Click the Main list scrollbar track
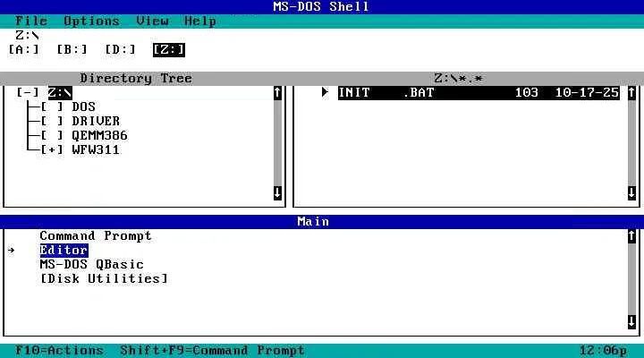The width and height of the screenshot is (644, 358). [x=631, y=278]
